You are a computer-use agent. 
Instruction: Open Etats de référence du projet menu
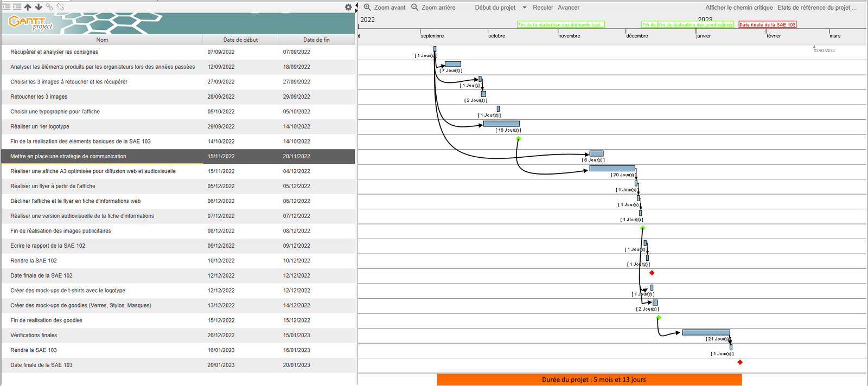coord(816,8)
